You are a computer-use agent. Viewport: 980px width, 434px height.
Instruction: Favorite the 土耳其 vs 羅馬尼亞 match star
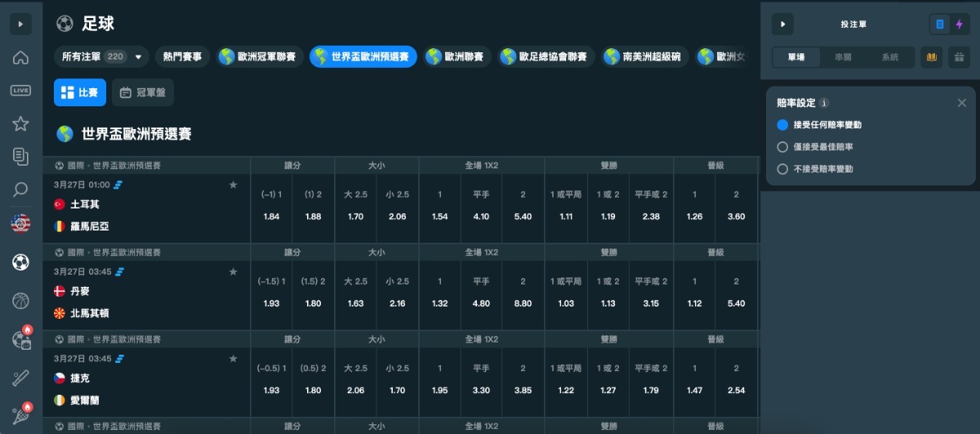[x=234, y=185]
